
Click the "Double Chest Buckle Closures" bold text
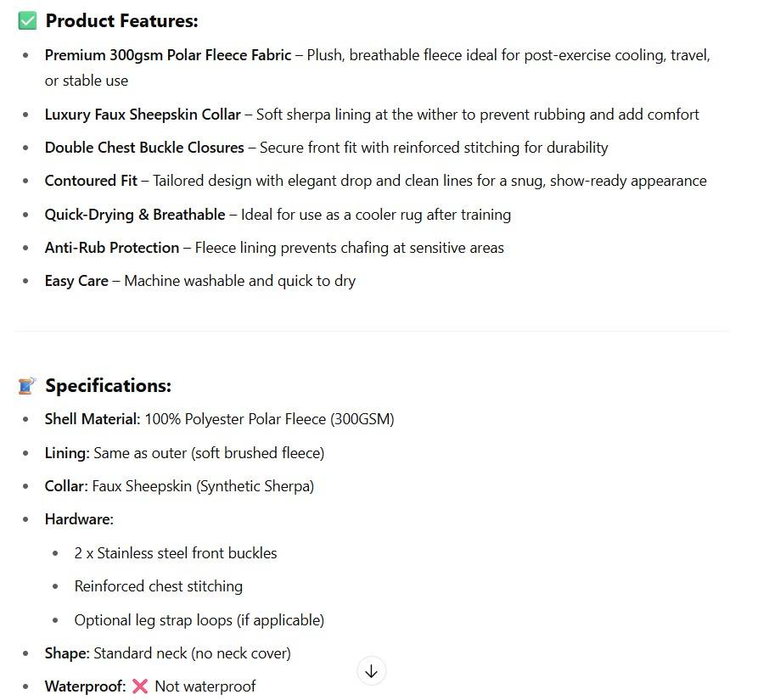pyautogui.click(x=144, y=148)
